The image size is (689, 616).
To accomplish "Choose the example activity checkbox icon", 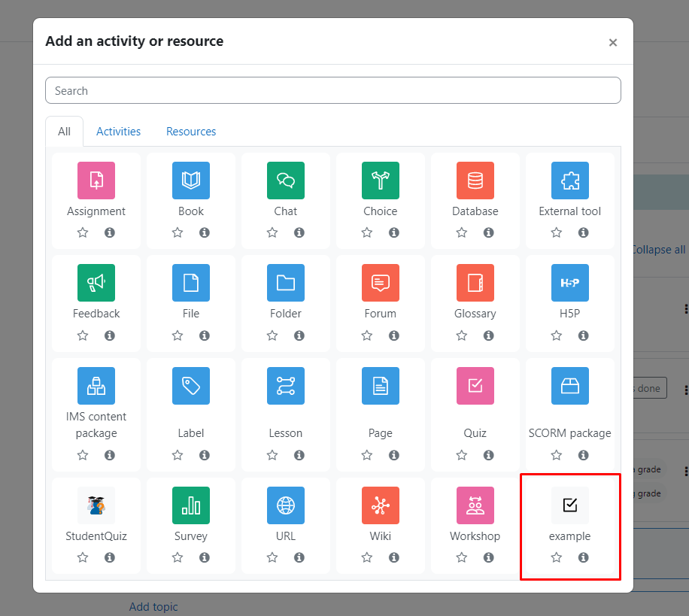I will coord(570,505).
